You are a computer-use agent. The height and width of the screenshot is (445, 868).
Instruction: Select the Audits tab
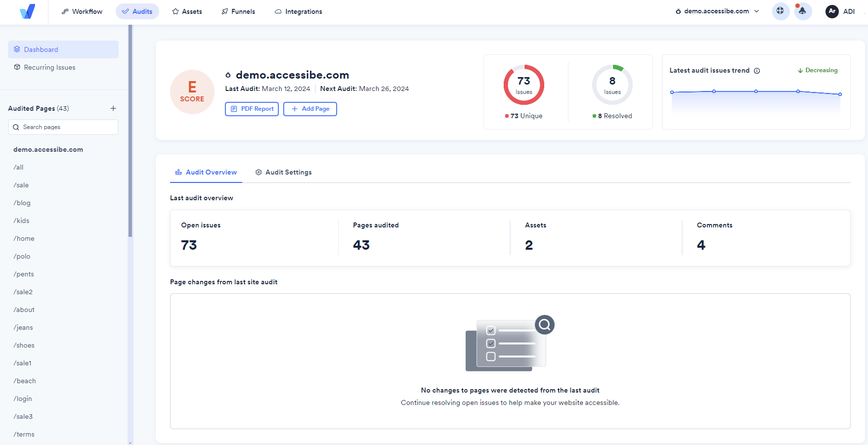[x=137, y=11]
